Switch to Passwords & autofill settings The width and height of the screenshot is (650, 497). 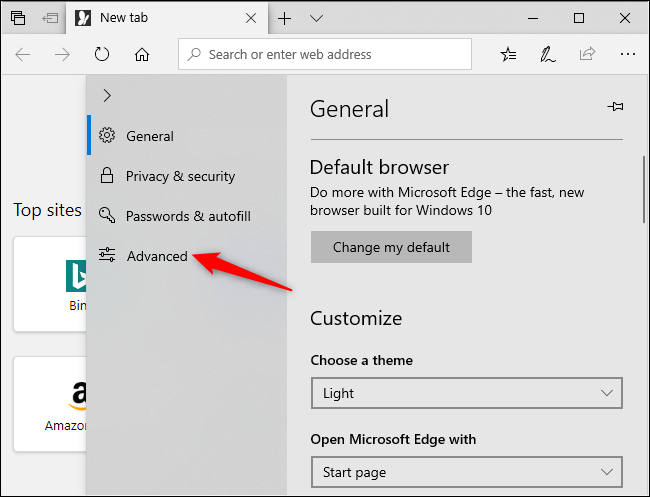[187, 216]
